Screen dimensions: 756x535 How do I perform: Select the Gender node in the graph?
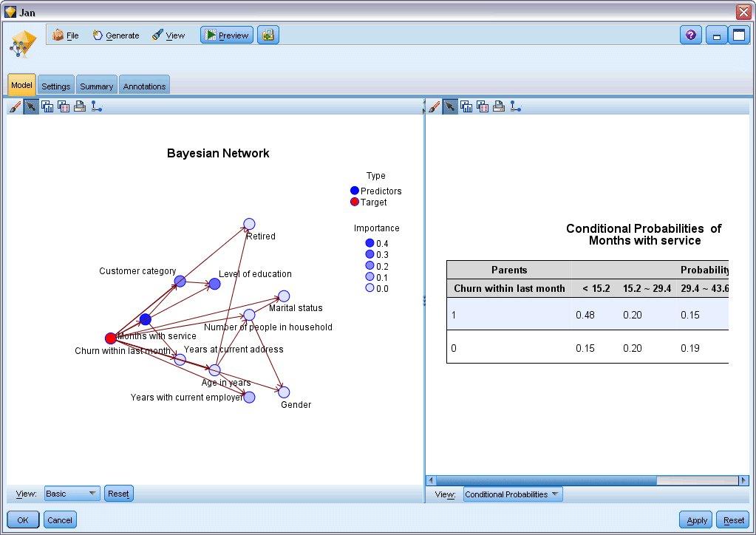284,392
